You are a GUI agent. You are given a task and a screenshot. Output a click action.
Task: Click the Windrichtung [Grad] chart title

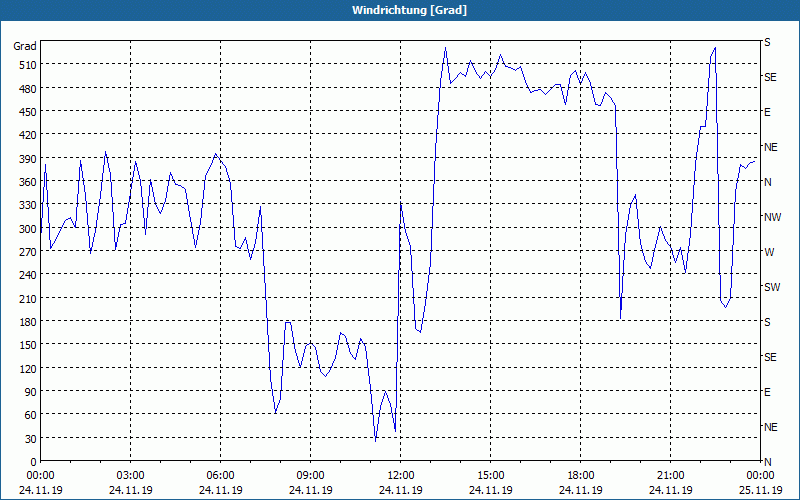tap(409, 10)
